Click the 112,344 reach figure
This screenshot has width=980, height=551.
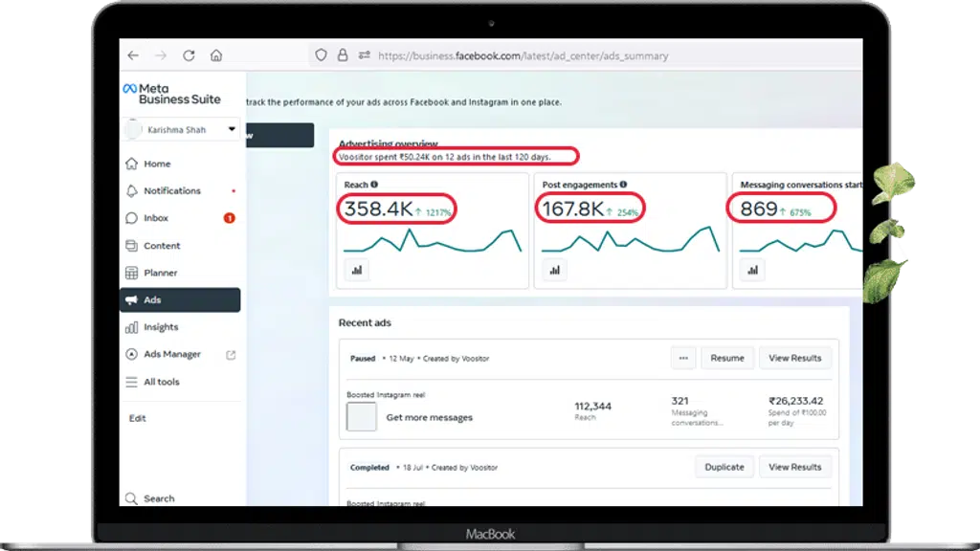click(x=592, y=406)
